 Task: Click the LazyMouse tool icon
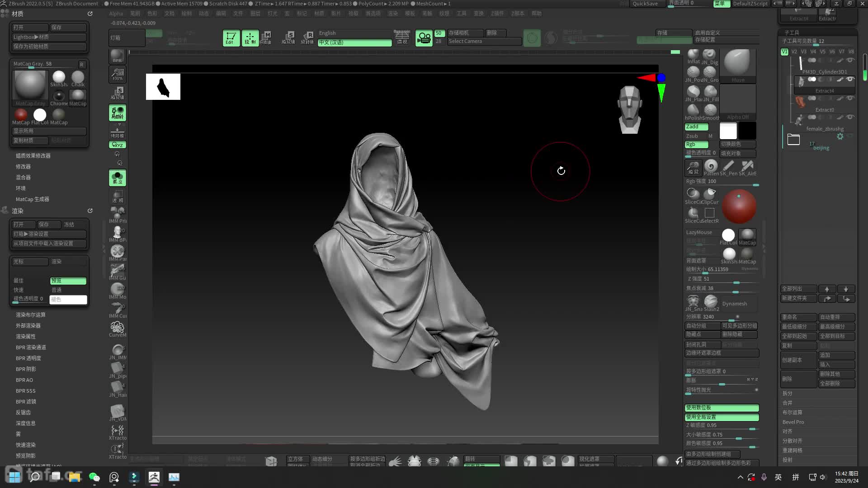pos(700,232)
